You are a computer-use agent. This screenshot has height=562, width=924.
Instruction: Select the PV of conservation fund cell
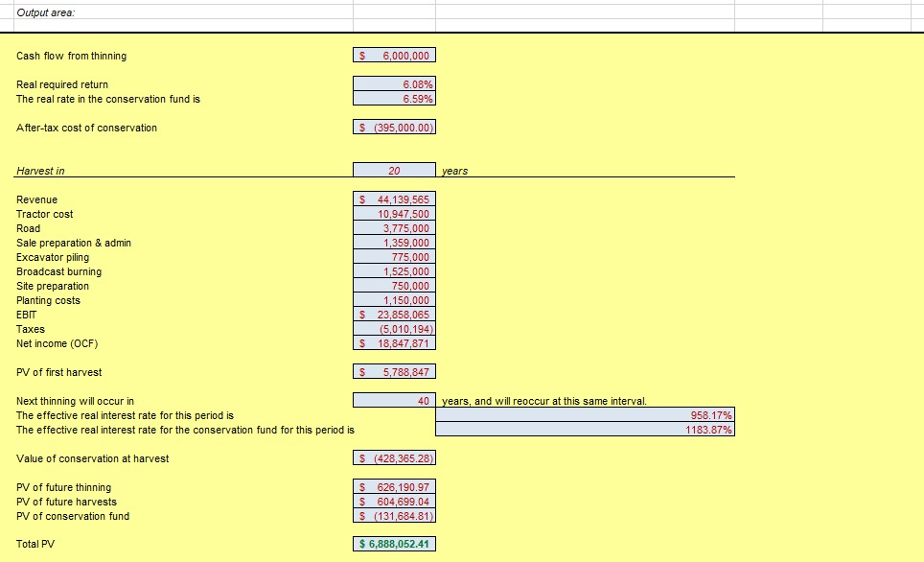coord(395,515)
